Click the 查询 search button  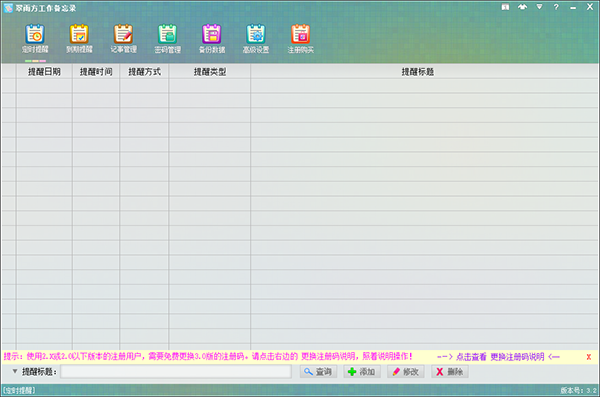318,372
